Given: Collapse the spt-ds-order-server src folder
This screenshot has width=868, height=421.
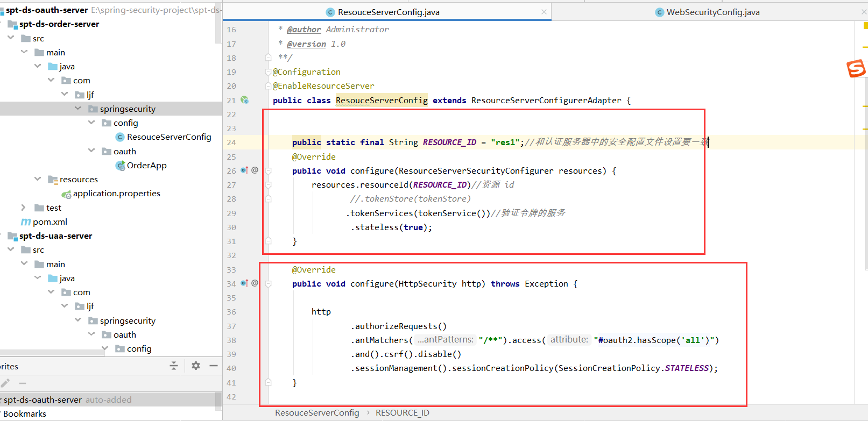Looking at the screenshot, I should [x=11, y=38].
